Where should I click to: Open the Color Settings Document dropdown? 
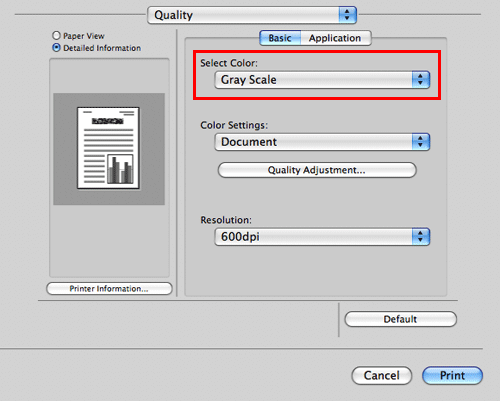(322, 142)
